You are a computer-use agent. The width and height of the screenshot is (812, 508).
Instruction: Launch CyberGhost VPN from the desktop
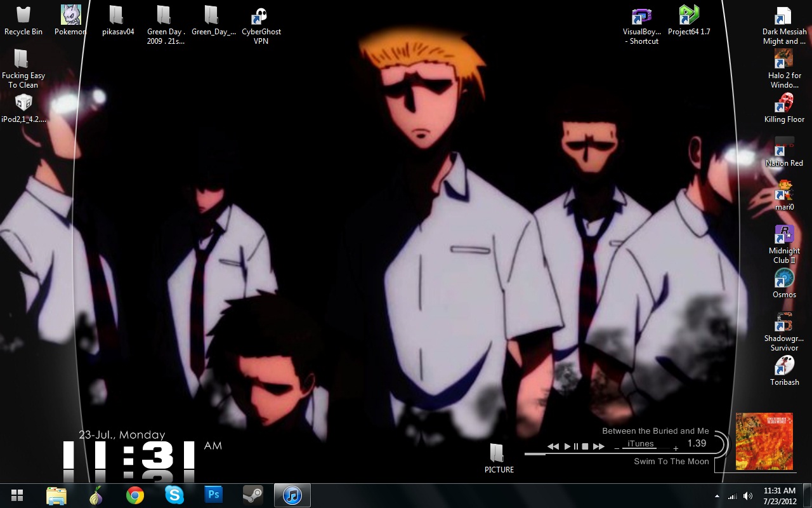point(261,15)
